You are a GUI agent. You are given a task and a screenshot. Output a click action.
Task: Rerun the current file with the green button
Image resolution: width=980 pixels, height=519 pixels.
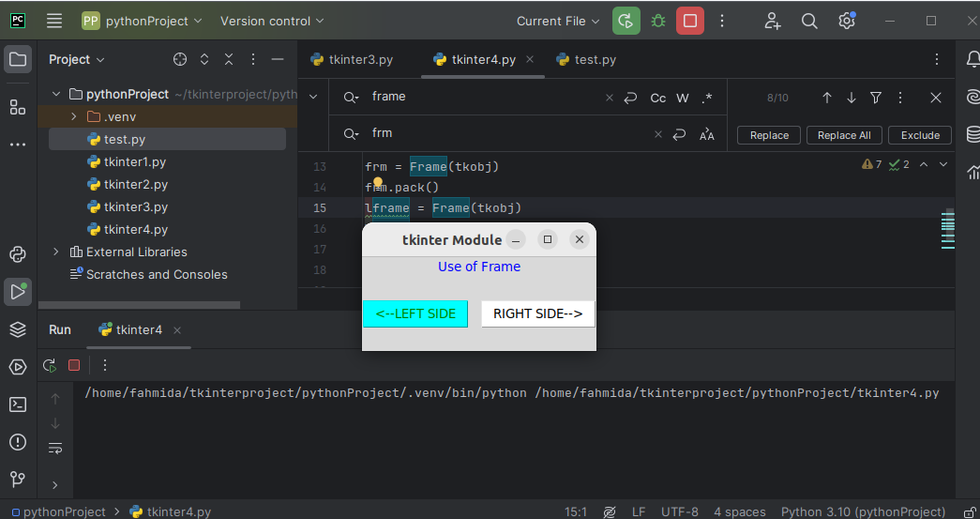626,21
